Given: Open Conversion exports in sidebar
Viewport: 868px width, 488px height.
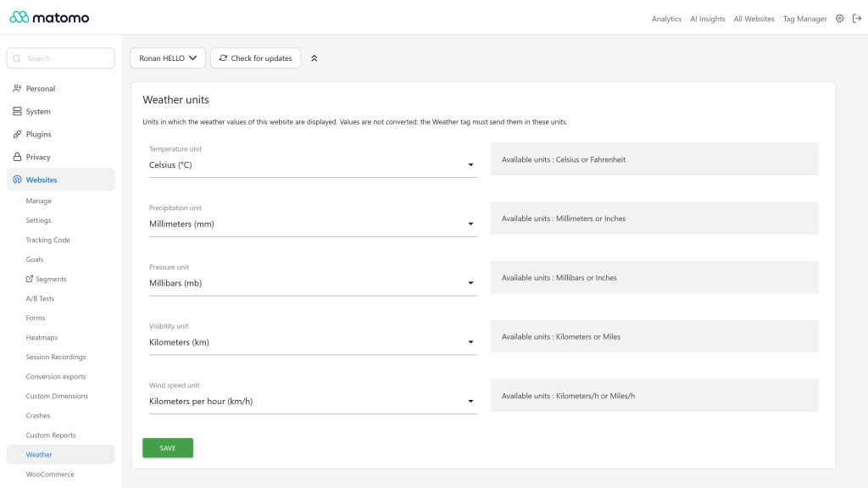Looking at the screenshot, I should [x=56, y=377].
